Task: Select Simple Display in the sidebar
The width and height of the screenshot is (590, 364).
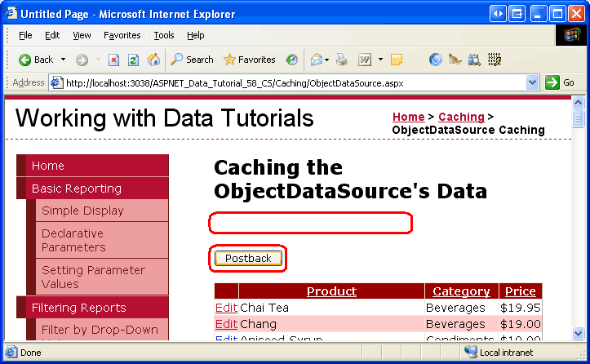Action: coord(82,211)
